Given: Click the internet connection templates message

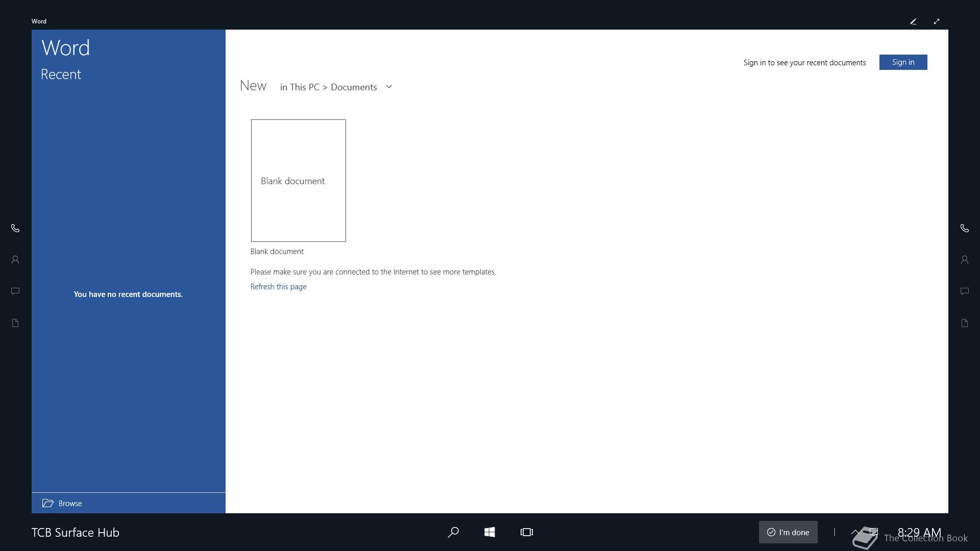Looking at the screenshot, I should [x=373, y=272].
